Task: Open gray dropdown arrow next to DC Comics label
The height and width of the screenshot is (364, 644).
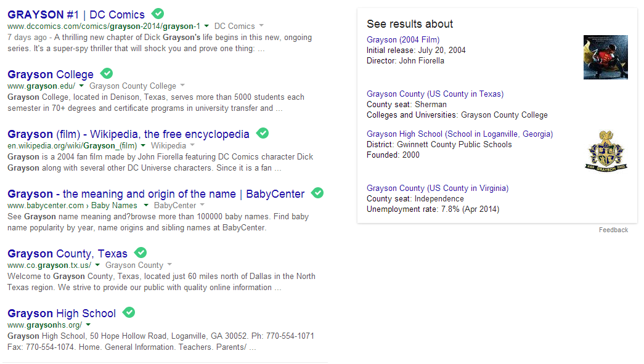Action: pos(261,25)
